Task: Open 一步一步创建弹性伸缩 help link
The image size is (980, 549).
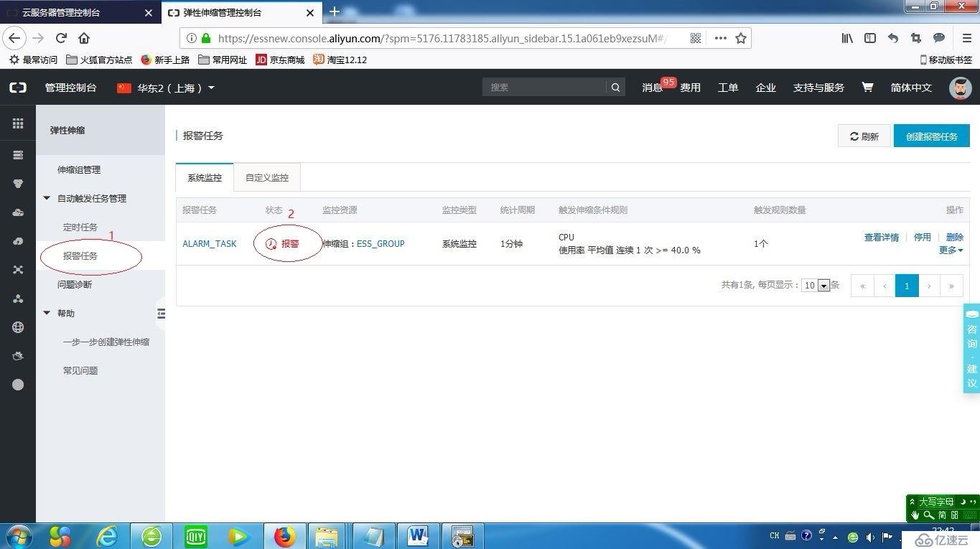Action: coord(106,342)
